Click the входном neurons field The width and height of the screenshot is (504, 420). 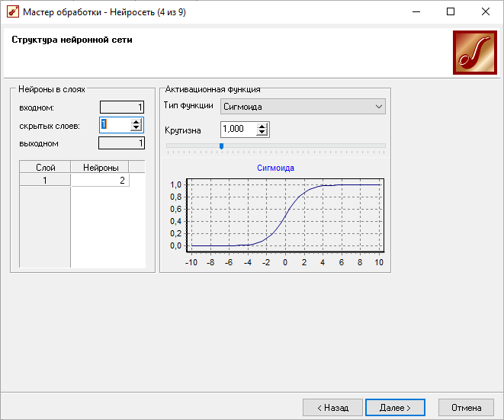tap(122, 107)
